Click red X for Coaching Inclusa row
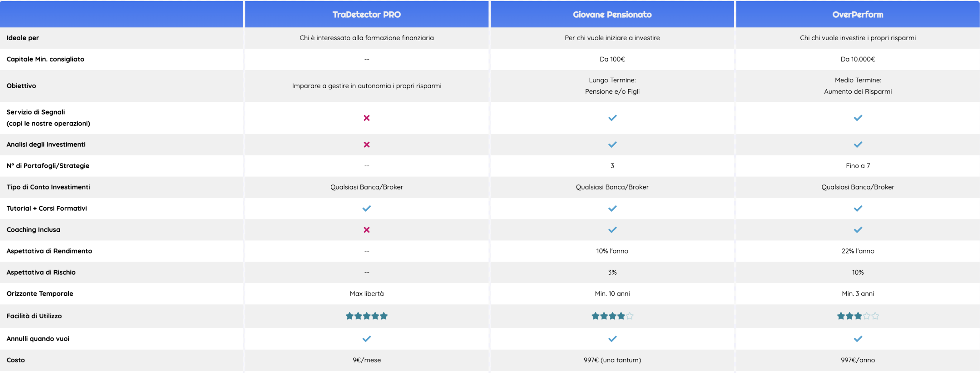Viewport: 980px width, 373px height. click(x=366, y=230)
